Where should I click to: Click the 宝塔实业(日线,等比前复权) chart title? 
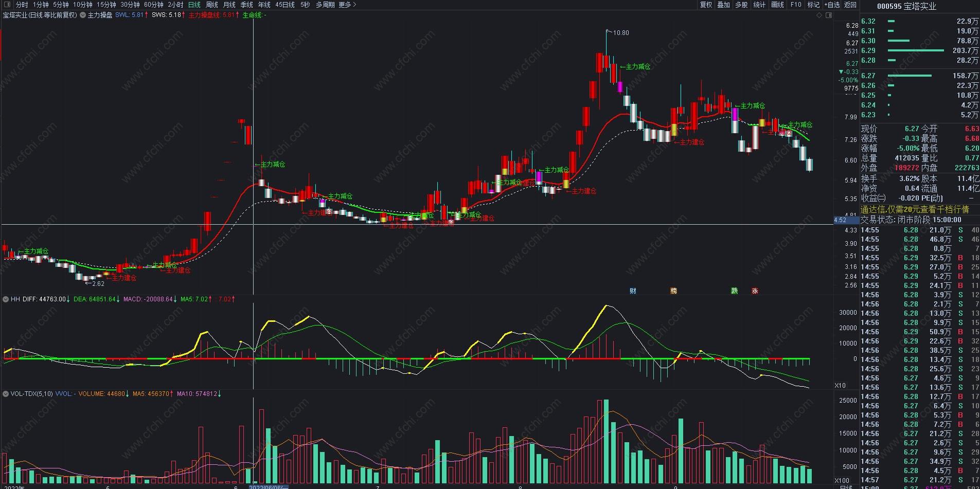pos(40,15)
